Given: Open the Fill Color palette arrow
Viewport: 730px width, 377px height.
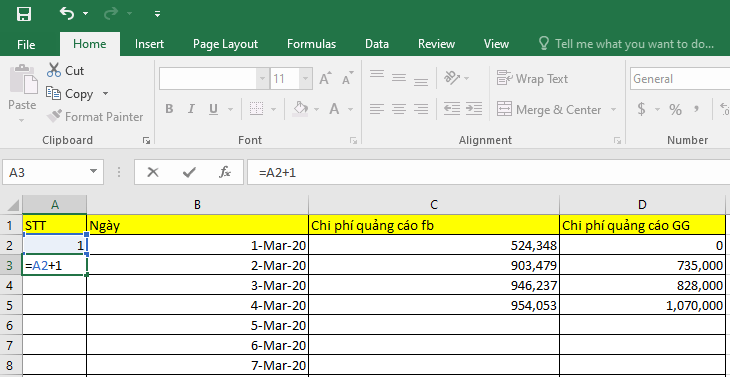Looking at the screenshot, I should [x=317, y=110].
